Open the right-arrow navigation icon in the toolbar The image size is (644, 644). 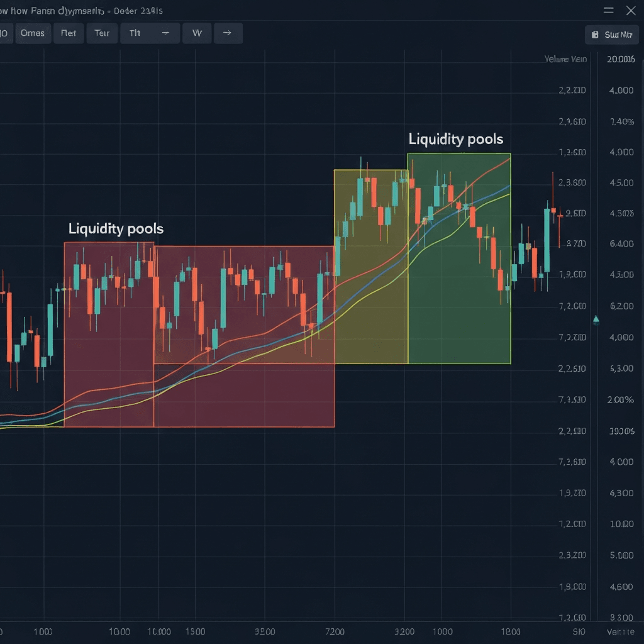coord(228,33)
